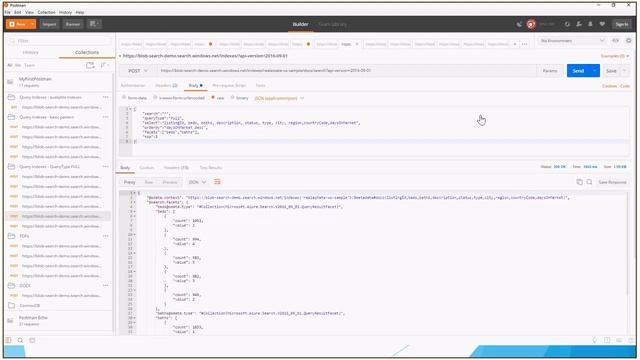This screenshot has height=360, width=640.
Task: Click the plus icon to add request tab
Action: (515, 44)
